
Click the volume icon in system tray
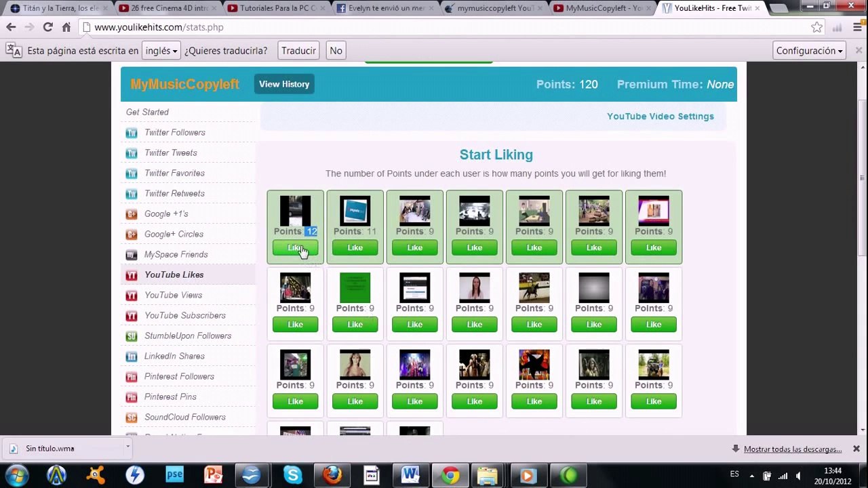pos(798,475)
